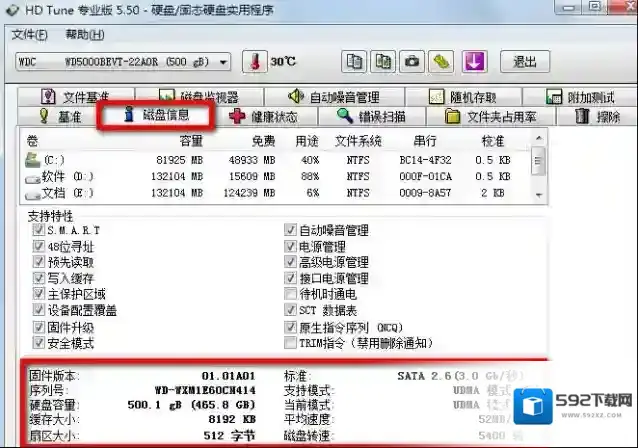Toggle the 原生指令序列 (NCQ) checkbox
The width and height of the screenshot is (638, 448).
[290, 327]
